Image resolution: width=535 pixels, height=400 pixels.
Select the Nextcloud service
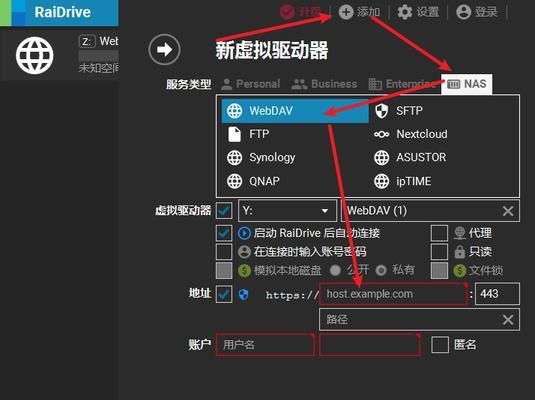[442, 134]
